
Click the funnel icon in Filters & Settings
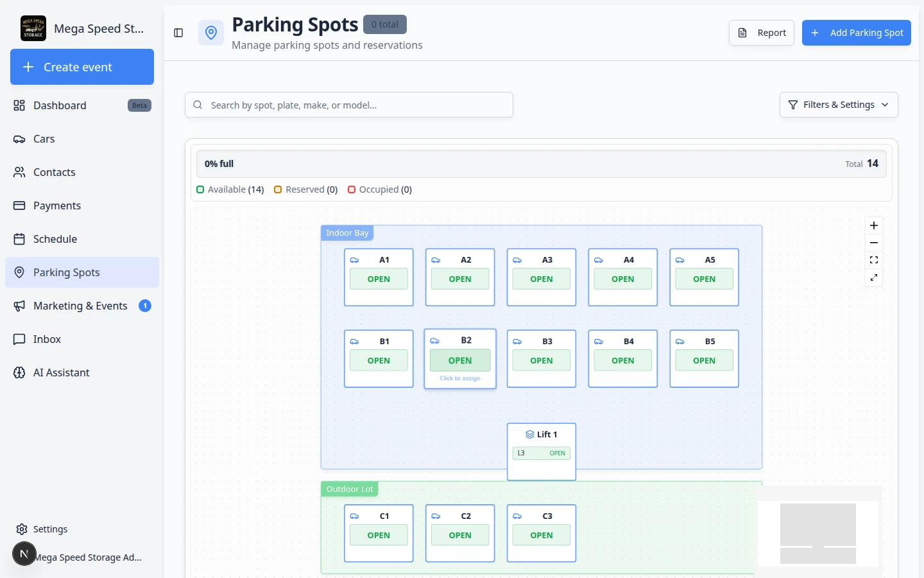(793, 105)
